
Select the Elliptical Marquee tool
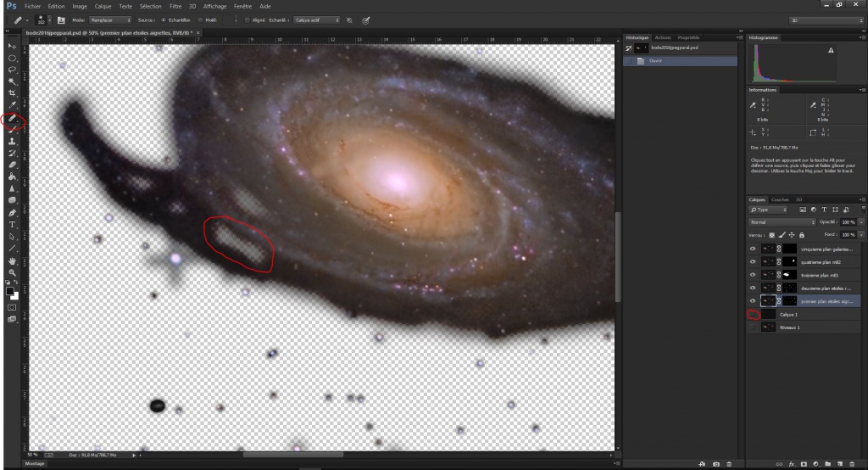12,59
